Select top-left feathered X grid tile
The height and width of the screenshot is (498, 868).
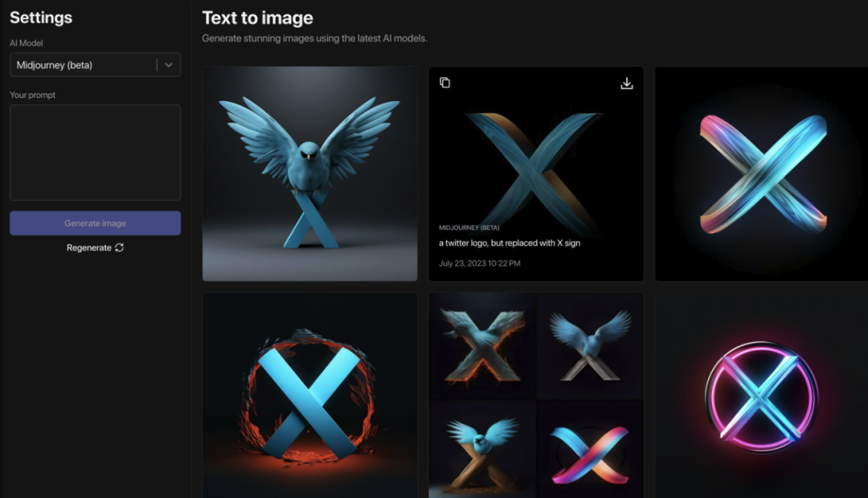coord(482,346)
